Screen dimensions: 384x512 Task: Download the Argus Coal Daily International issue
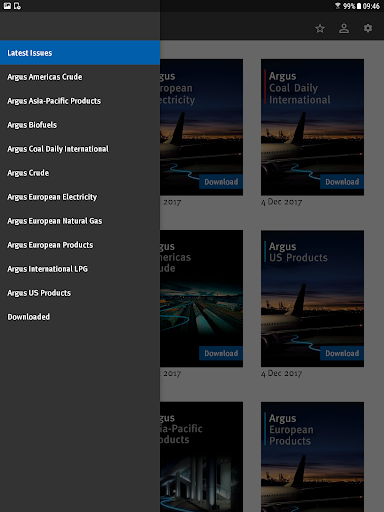click(342, 182)
